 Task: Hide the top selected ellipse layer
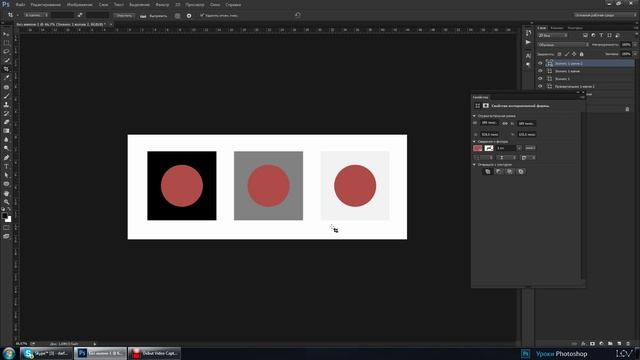[x=540, y=63]
